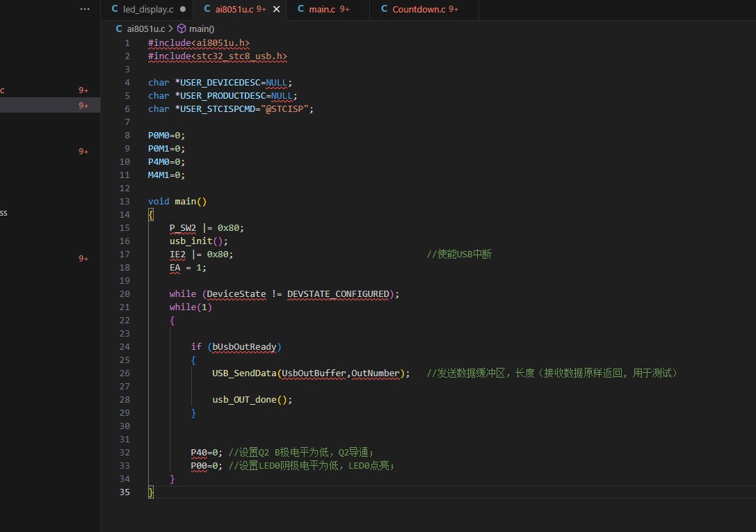
Task: Click the bUsbOutReady condition
Action: coord(244,347)
